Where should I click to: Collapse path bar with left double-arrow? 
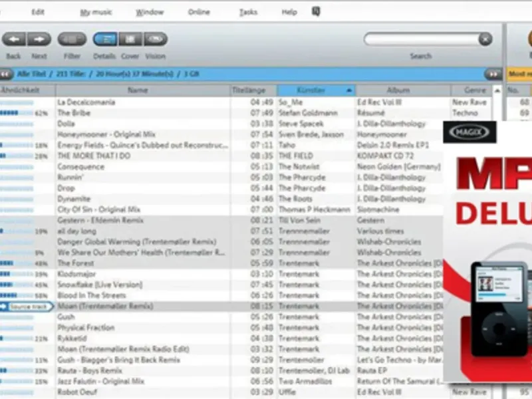6,74
